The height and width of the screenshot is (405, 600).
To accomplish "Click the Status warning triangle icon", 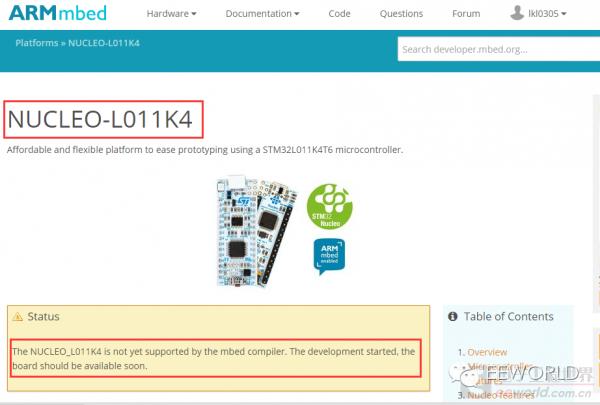I will click(18, 317).
